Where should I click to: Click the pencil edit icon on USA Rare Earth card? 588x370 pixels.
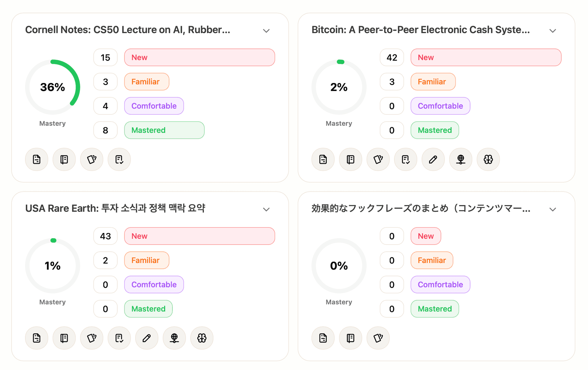(147, 338)
